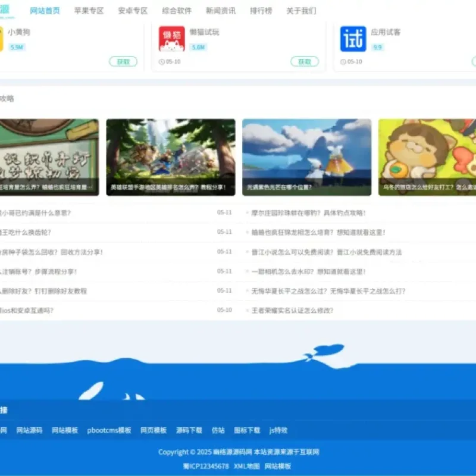The height and width of the screenshot is (476, 476).
Task: Open the 应用试客 app title
Action: tap(386, 32)
